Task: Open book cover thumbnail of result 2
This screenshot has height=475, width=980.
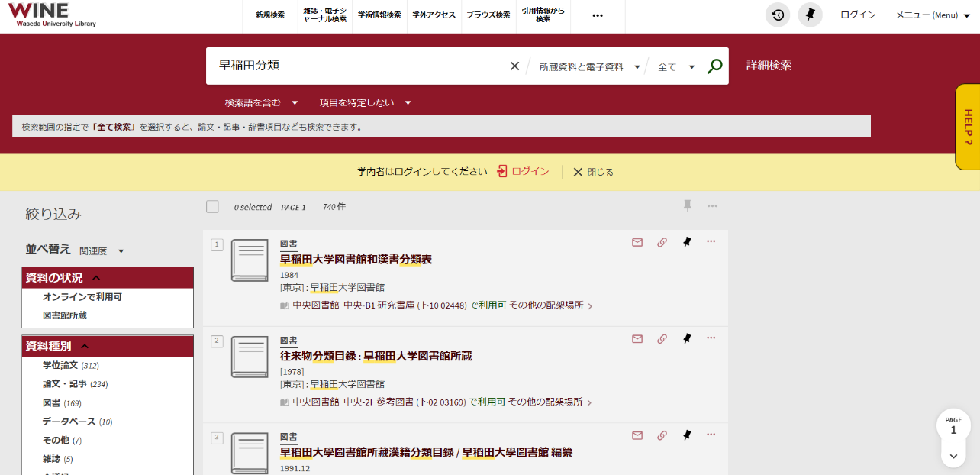Action: pyautogui.click(x=250, y=357)
